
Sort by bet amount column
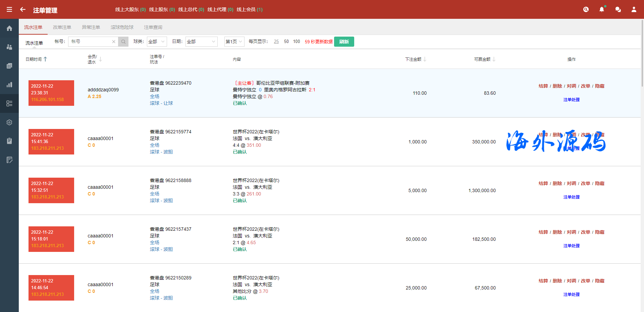[425, 59]
